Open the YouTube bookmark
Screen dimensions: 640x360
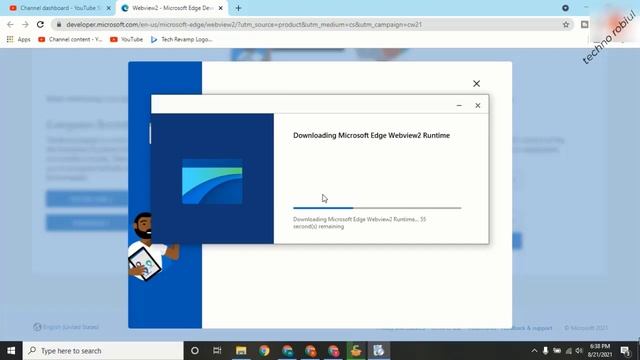pyautogui.click(x=127, y=40)
